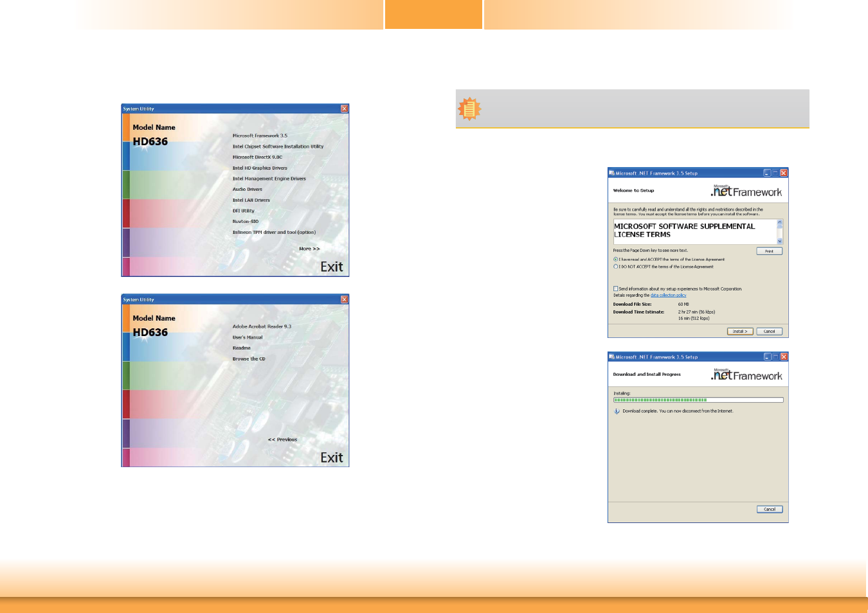Select Intel LAN Drivers entry

coord(251,200)
